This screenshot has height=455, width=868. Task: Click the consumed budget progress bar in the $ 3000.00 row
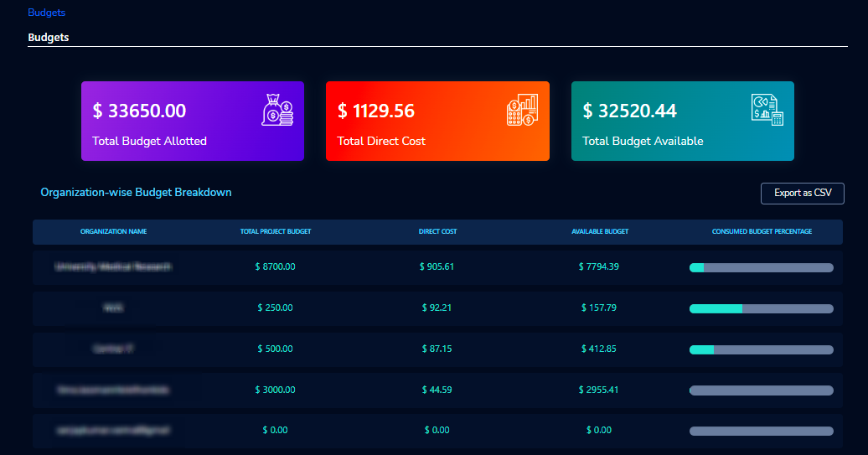(761, 390)
